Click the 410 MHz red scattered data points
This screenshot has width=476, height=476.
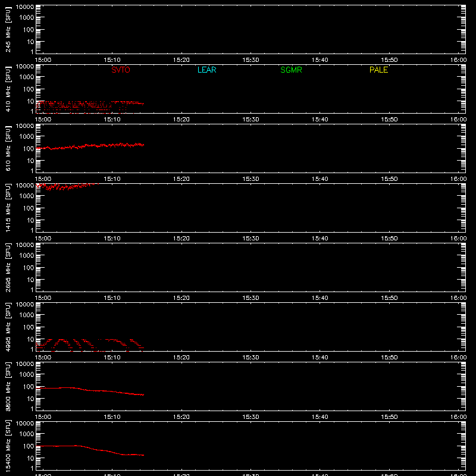click(x=90, y=107)
